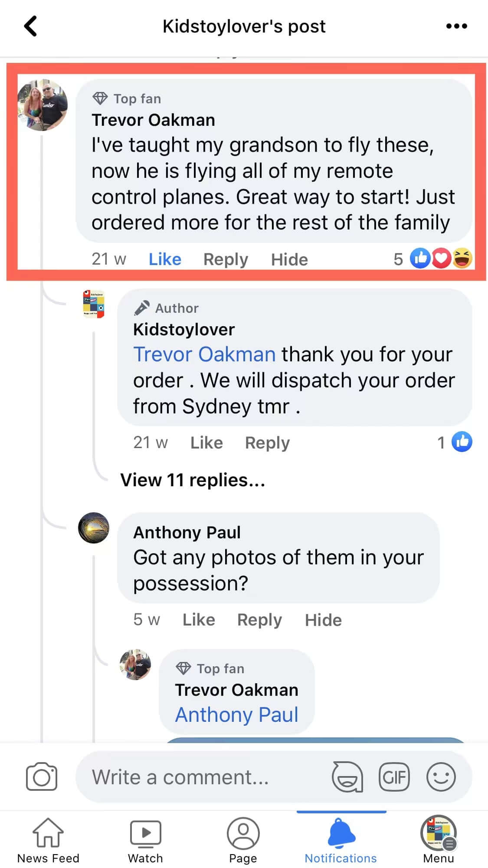Image resolution: width=488 pixels, height=868 pixels.
Task: Like Trevor Oakman's top comment
Action: click(x=165, y=259)
